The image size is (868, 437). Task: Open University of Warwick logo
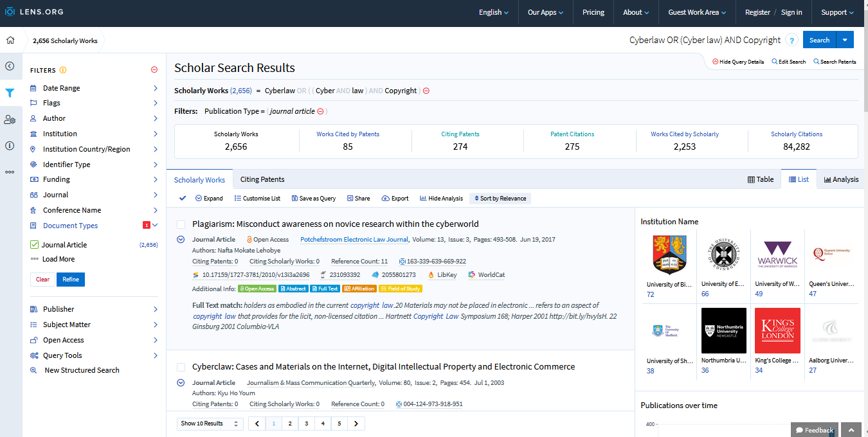click(x=777, y=255)
